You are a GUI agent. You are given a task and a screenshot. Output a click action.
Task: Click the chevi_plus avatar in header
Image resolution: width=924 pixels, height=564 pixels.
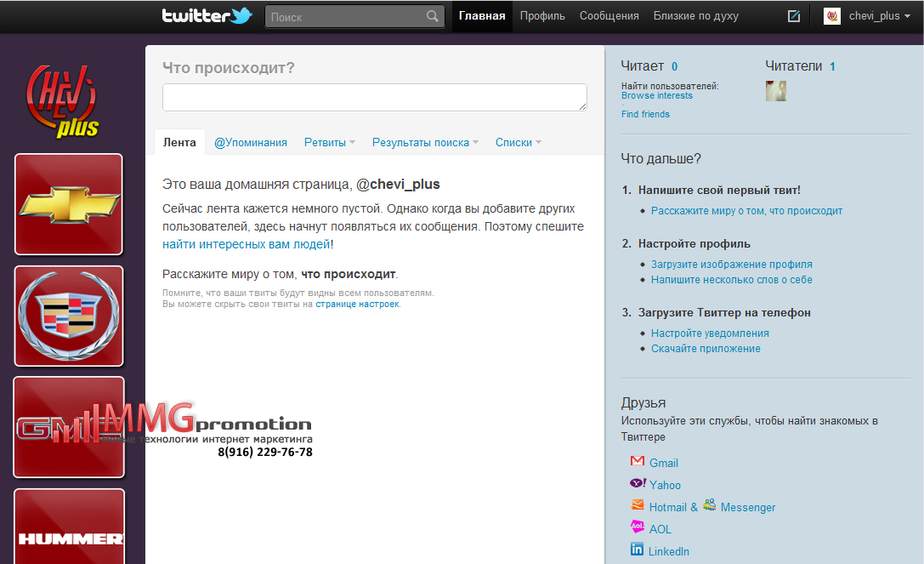(832, 16)
